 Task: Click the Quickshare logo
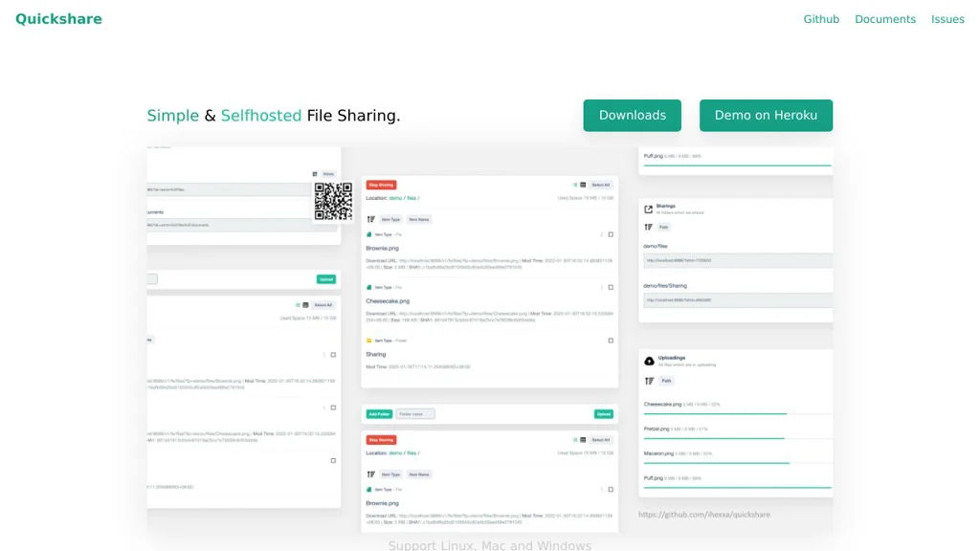coord(58,19)
